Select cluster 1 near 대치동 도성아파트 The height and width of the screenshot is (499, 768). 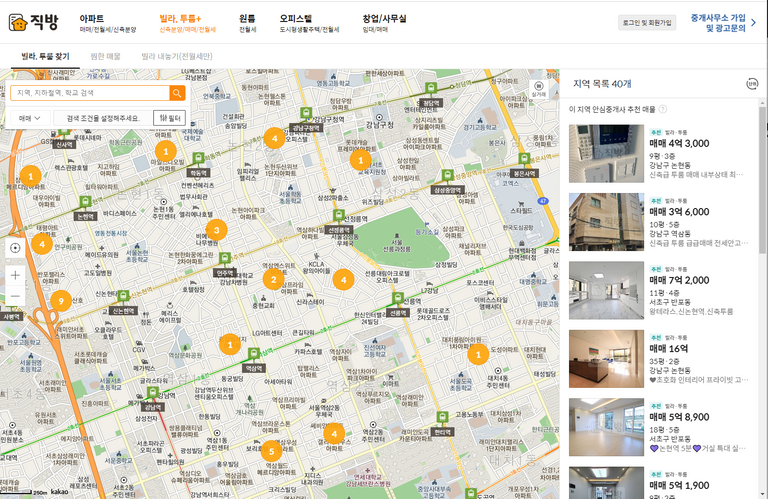478,355
